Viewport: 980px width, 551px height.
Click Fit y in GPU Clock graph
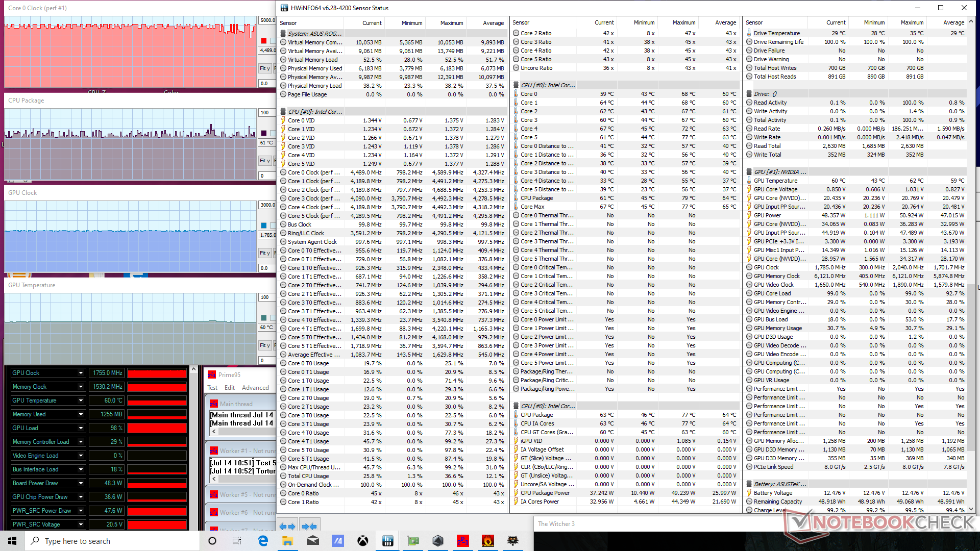(264, 253)
